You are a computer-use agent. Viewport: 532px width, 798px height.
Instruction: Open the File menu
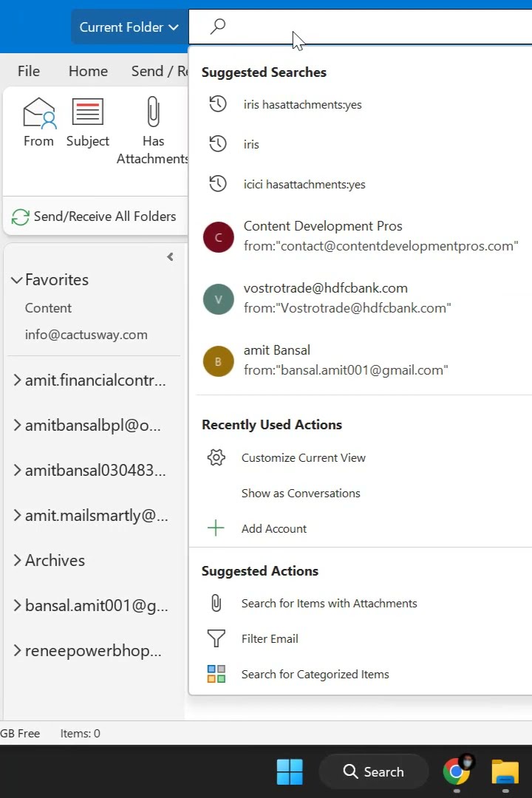pyautogui.click(x=29, y=72)
